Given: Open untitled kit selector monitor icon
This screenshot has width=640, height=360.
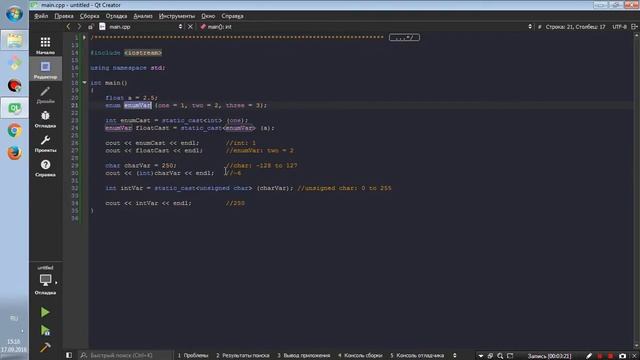Looking at the screenshot, I should pos(45,280).
